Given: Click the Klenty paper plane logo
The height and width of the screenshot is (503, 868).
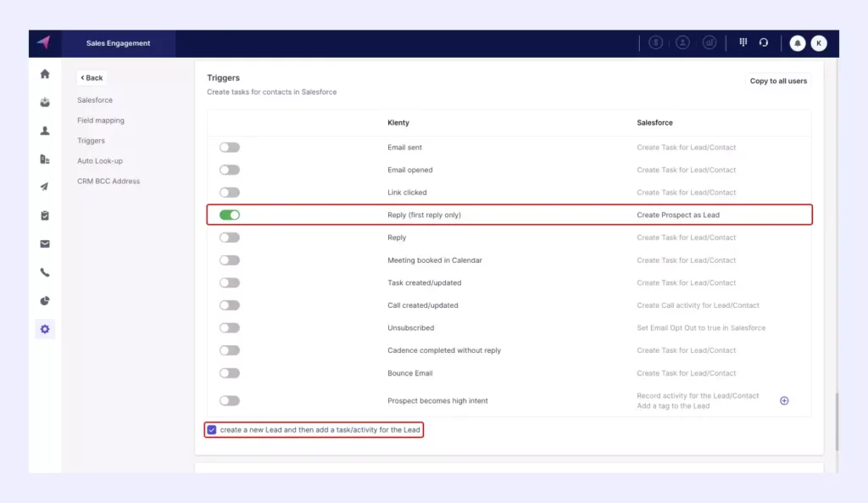Looking at the screenshot, I should point(44,42).
